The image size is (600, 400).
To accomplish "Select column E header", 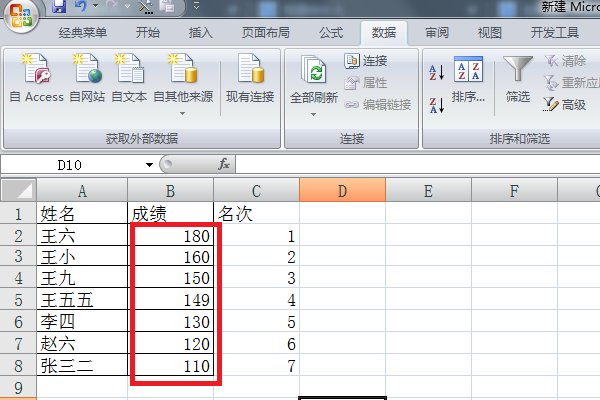I will 429,191.
